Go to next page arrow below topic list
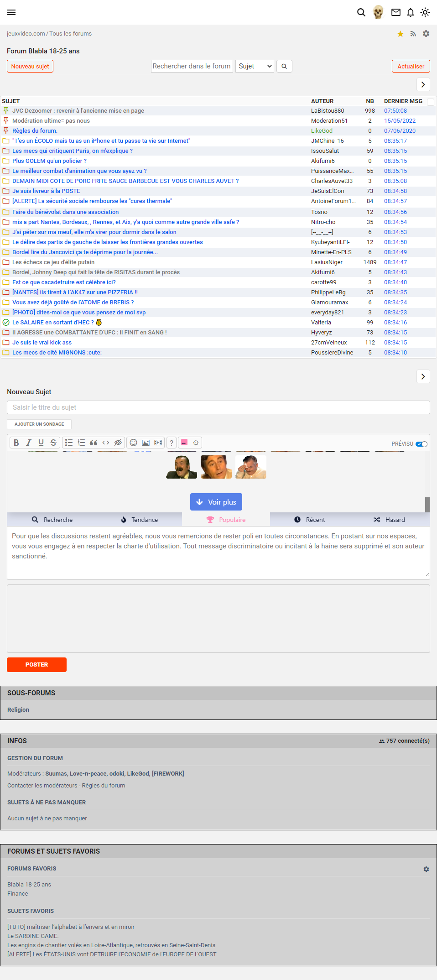 tap(423, 376)
